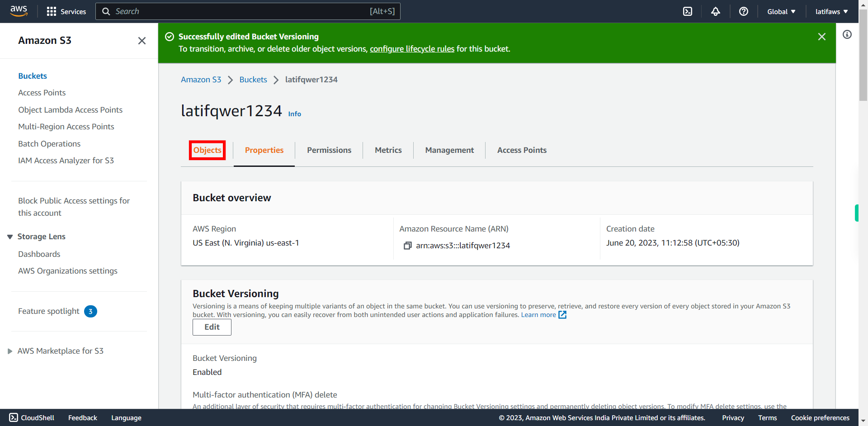Click Feedback in the footer
The image size is (868, 426).
pyautogui.click(x=83, y=418)
